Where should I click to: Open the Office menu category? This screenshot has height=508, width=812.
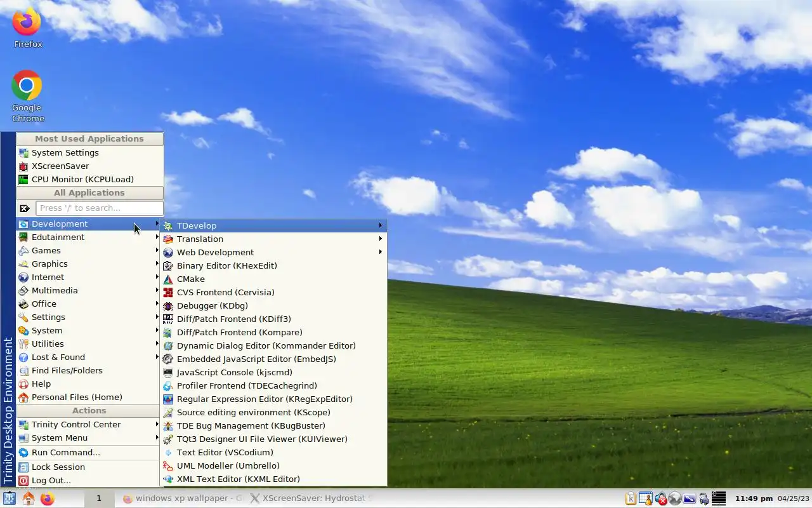click(88, 304)
